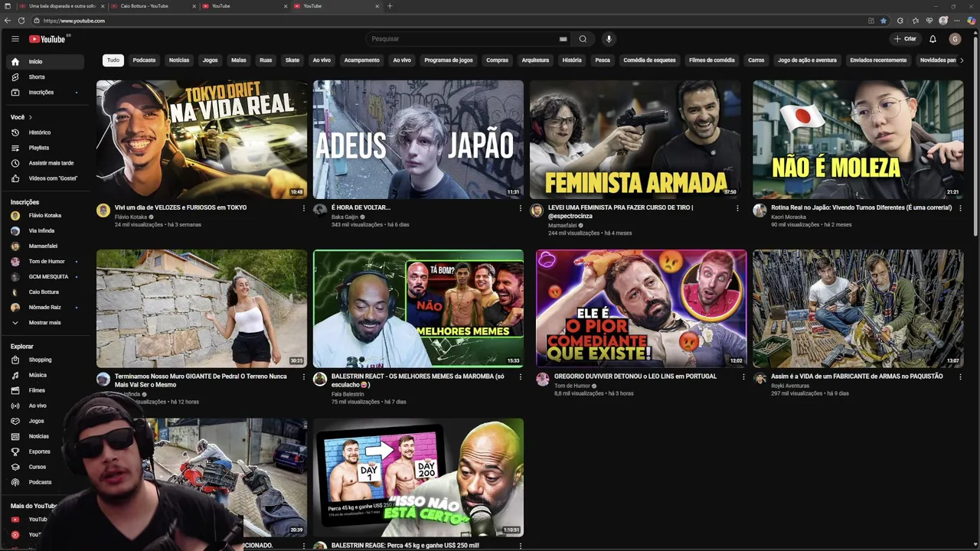Open options for BALESTRIN REACT memes video
980x551 pixels.
pos(520,377)
